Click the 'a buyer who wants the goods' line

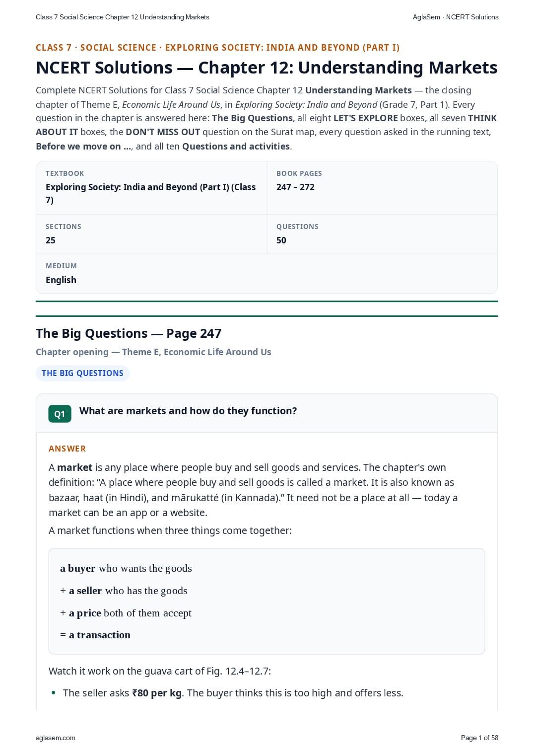[126, 568]
